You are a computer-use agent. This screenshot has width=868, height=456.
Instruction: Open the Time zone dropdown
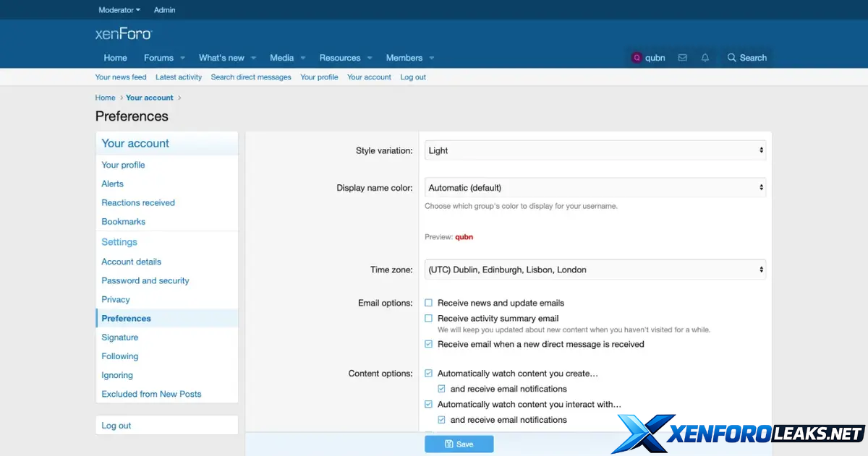coord(595,270)
